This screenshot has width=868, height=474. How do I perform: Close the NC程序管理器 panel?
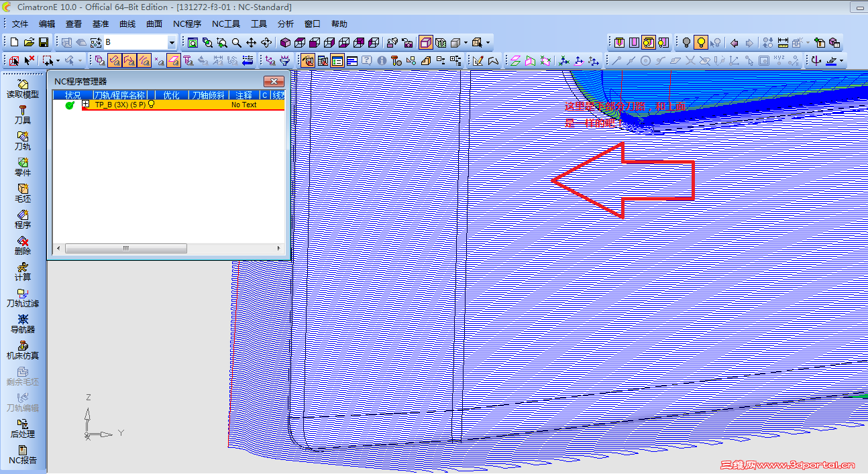274,81
